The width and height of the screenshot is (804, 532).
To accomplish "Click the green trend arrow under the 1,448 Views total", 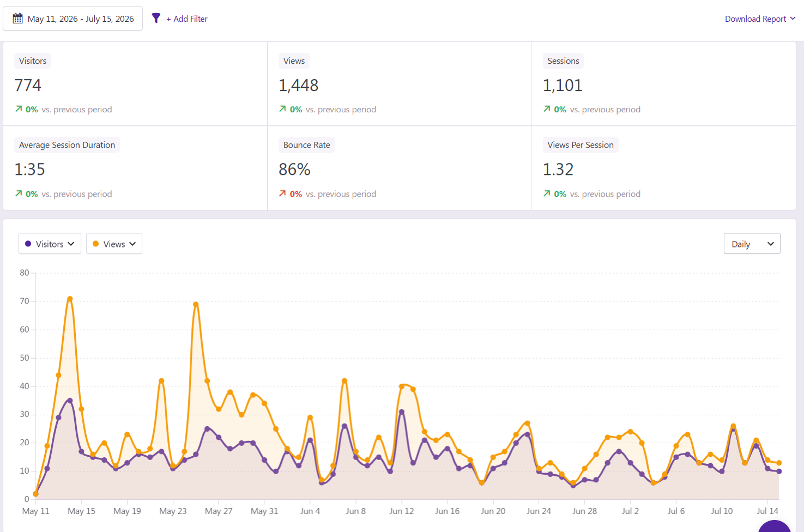I will [x=282, y=109].
